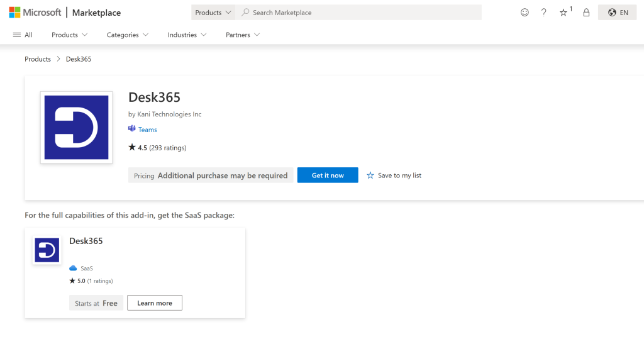Click the 5.0 (1 ratings) rating
The width and height of the screenshot is (644, 339).
tap(91, 281)
